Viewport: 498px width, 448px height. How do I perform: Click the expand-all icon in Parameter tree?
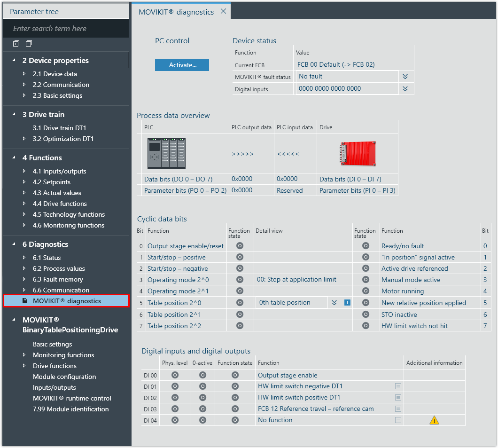[x=16, y=44]
